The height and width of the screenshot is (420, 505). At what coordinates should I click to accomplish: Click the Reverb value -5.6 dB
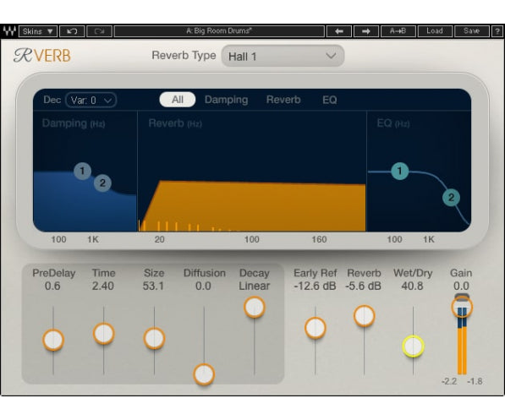coord(363,286)
